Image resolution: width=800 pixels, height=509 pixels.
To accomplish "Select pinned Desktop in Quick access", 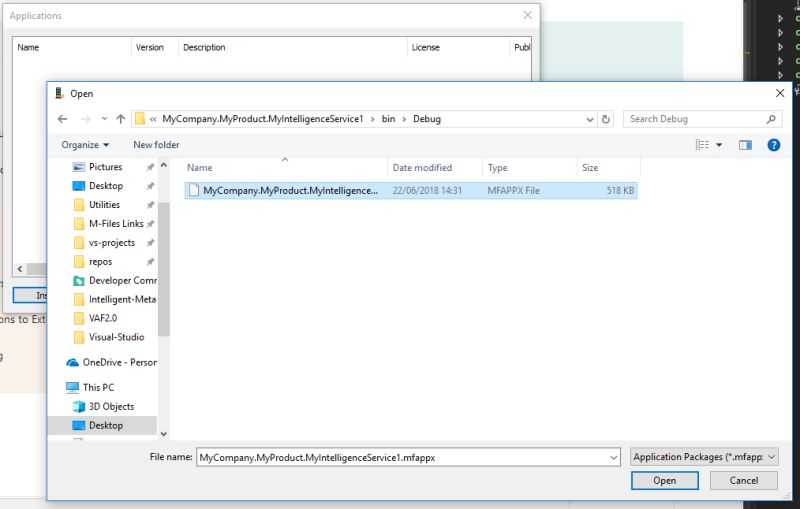I will (x=106, y=186).
